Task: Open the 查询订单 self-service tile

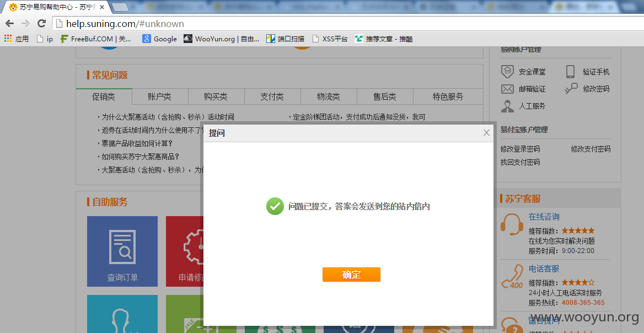Action: tap(122, 251)
